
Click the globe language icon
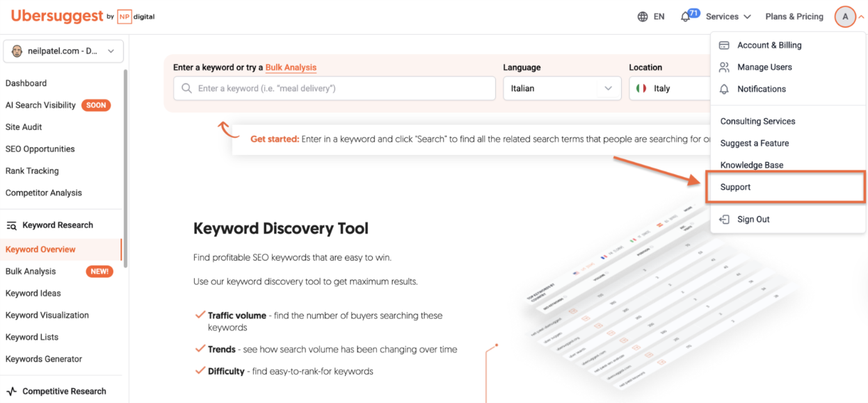[x=643, y=17]
